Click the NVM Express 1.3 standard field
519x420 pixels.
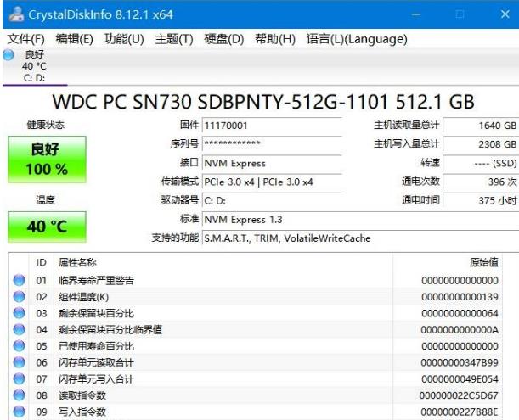click(x=360, y=220)
